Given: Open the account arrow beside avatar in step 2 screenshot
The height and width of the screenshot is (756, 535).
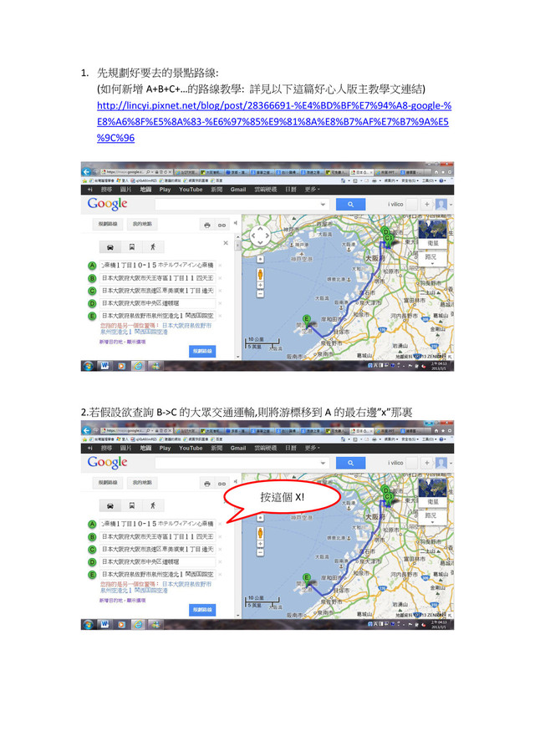Looking at the screenshot, I should 451,464.
